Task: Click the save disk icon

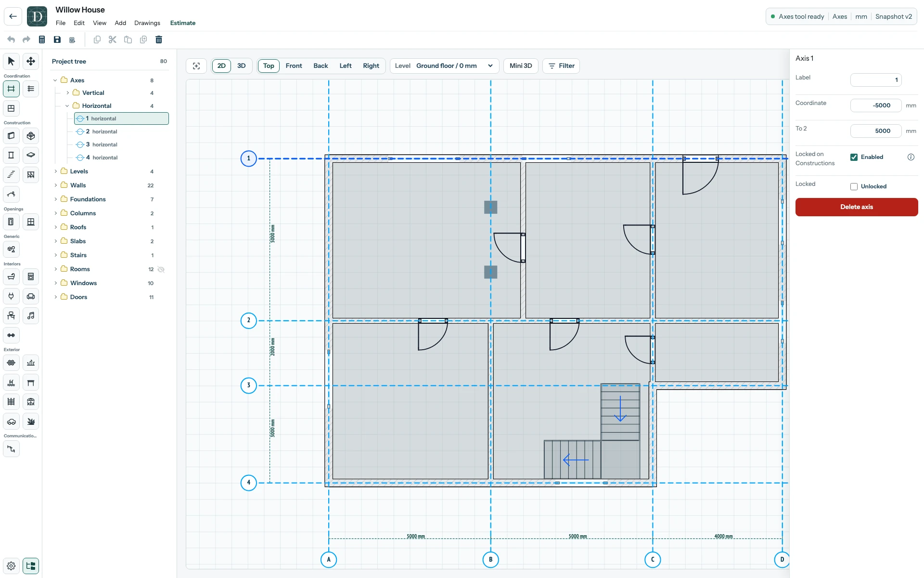Action: [x=57, y=39]
